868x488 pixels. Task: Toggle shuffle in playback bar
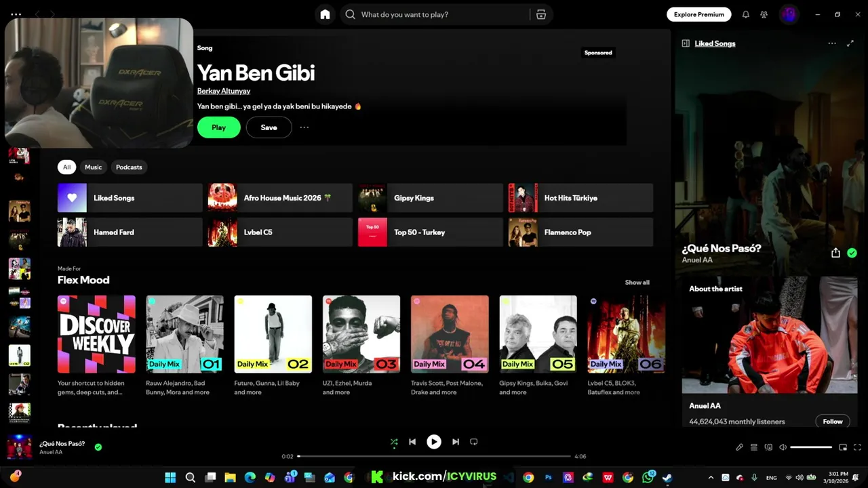(394, 442)
